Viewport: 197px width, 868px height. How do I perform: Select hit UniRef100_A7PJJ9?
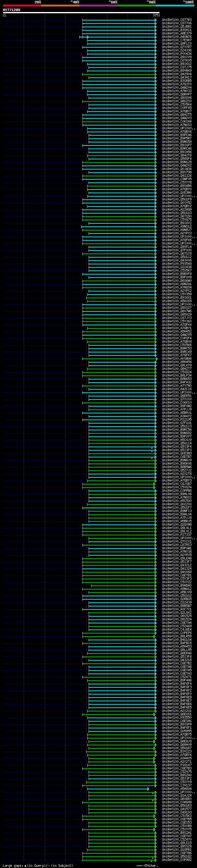click(x=176, y=410)
